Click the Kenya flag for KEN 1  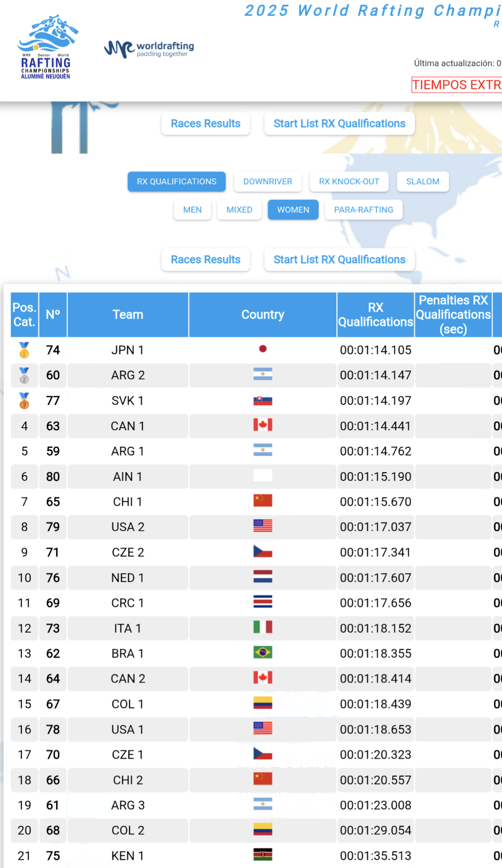[263, 854]
